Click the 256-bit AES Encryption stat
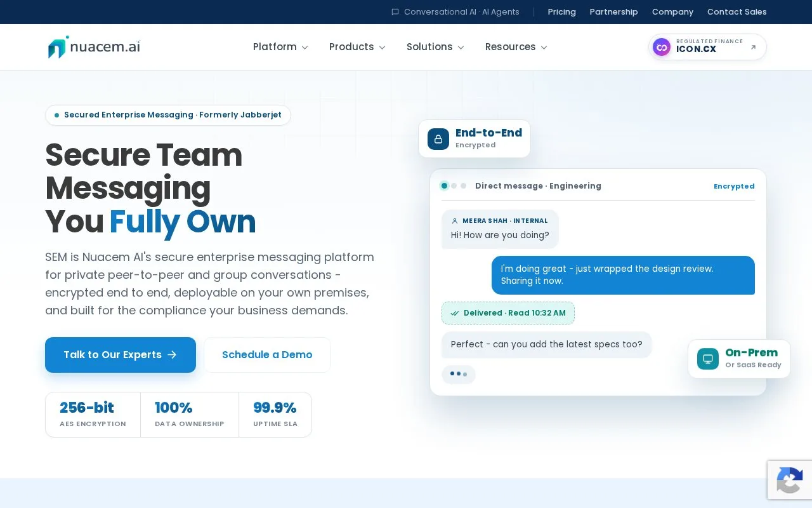 click(x=93, y=415)
